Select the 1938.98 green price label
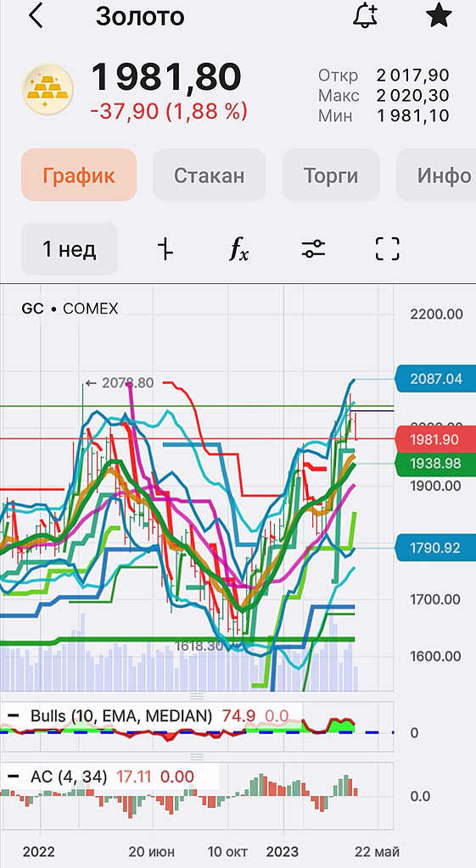This screenshot has width=476, height=868. (434, 464)
